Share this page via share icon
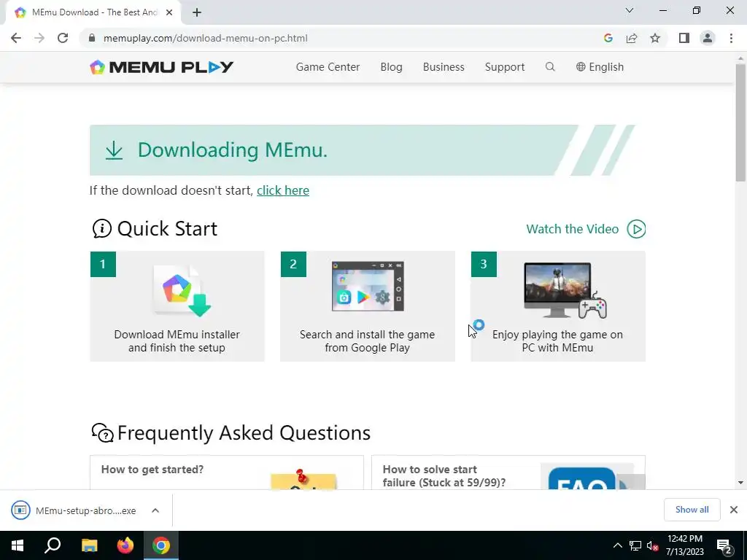Viewport: 747px width, 560px height. tap(632, 38)
